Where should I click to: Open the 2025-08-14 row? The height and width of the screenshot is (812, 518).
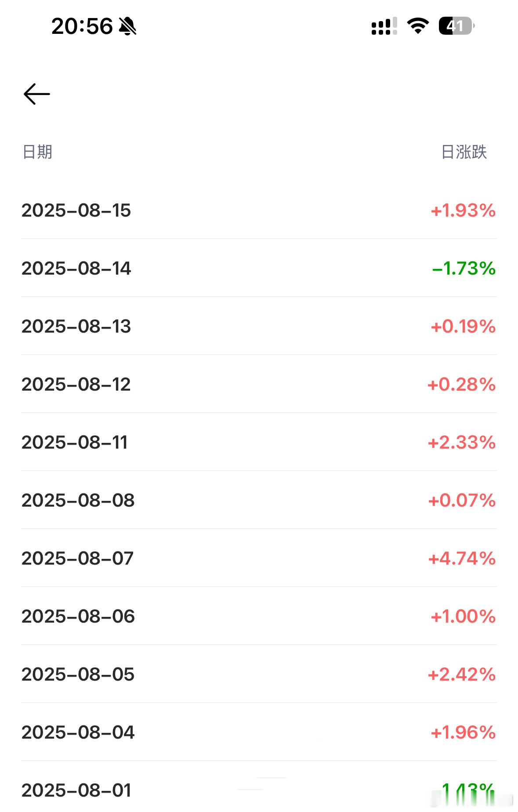pyautogui.click(x=259, y=268)
